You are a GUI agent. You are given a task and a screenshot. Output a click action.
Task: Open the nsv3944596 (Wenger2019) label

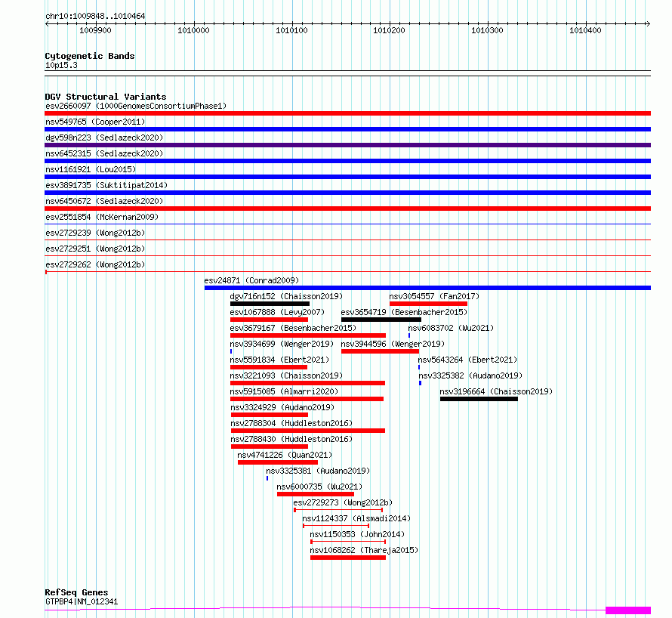pos(393,344)
